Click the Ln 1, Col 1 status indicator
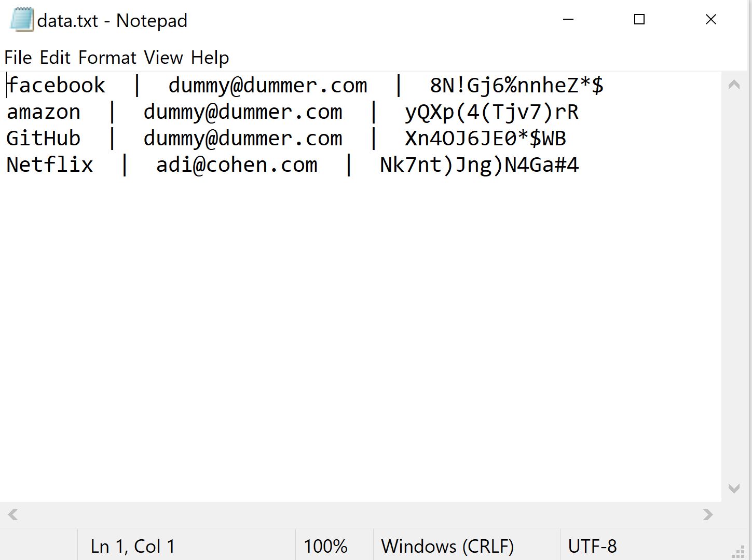 click(x=131, y=546)
